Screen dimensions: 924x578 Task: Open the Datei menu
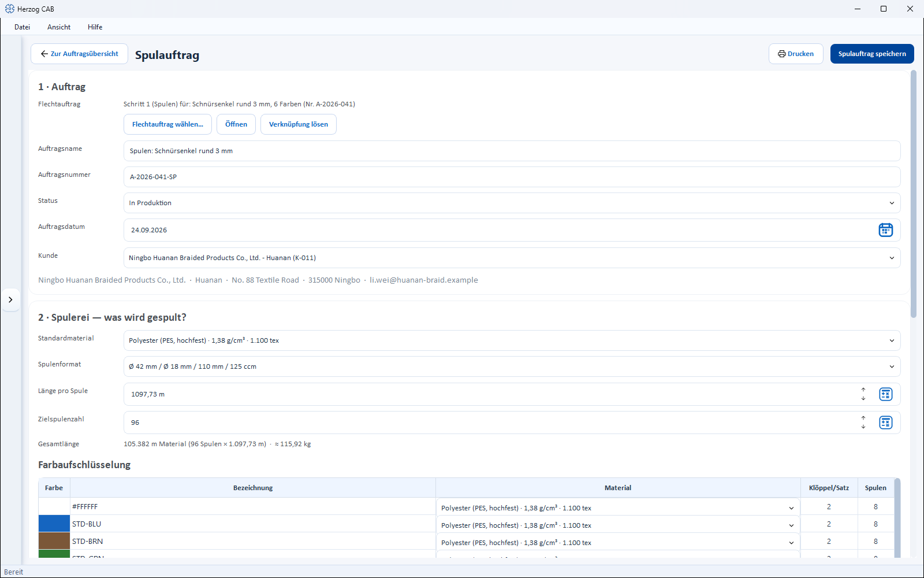23,27
